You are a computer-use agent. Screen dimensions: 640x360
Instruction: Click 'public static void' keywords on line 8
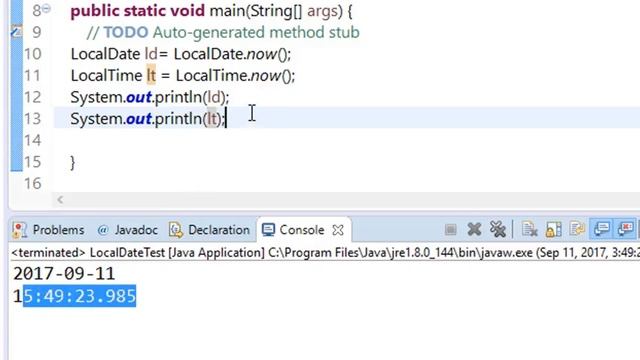(138, 11)
